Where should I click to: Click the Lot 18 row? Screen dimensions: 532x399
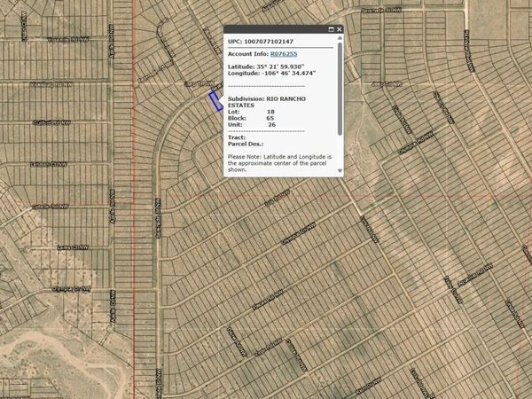click(251, 112)
